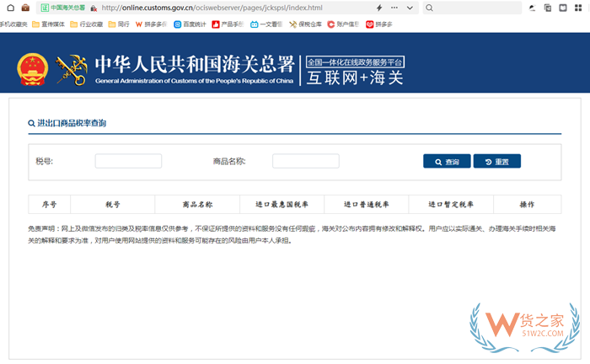Click the insecure lock icon in address bar

[94, 8]
